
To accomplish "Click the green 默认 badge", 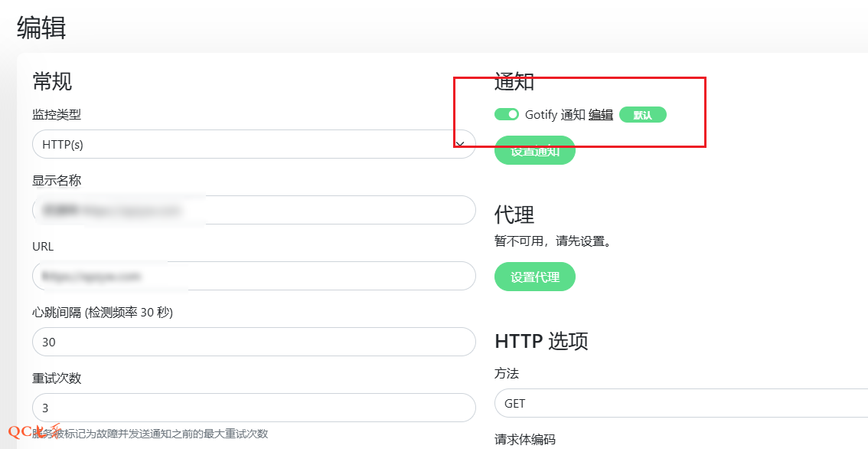I will [x=642, y=115].
